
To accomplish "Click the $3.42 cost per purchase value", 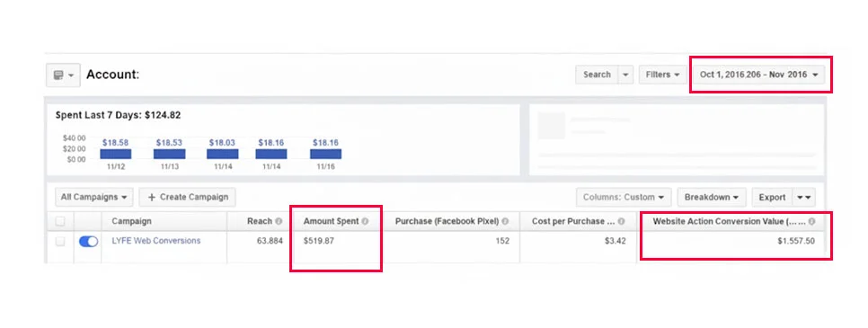I will [x=615, y=241].
